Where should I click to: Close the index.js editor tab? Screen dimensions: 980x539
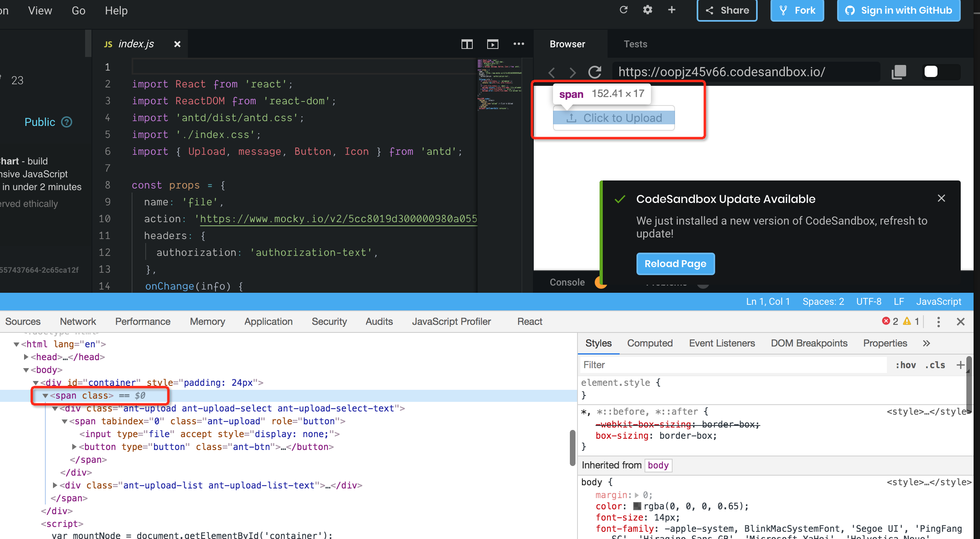[177, 44]
